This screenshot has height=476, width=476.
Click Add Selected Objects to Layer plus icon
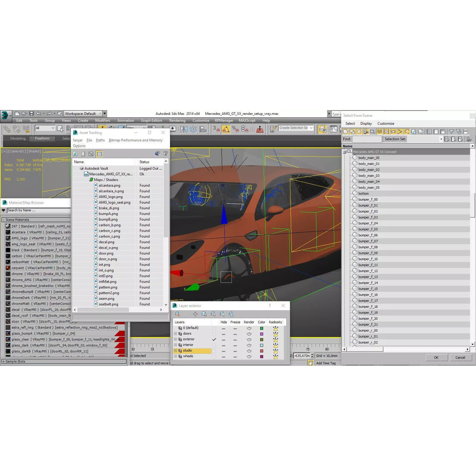[195, 314]
